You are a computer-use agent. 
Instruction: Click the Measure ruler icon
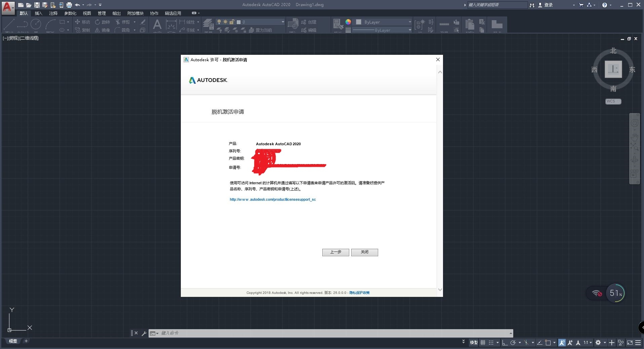(444, 24)
